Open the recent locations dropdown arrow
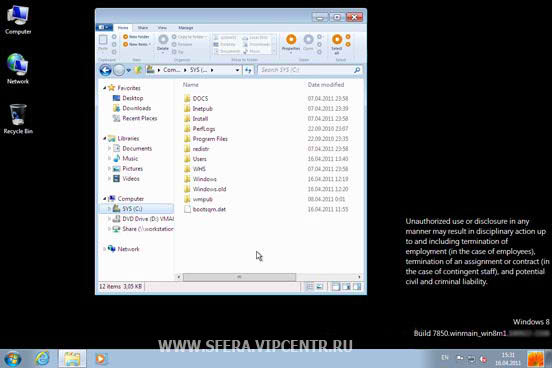Image resolution: width=552 pixels, height=368 pixels. coord(128,70)
